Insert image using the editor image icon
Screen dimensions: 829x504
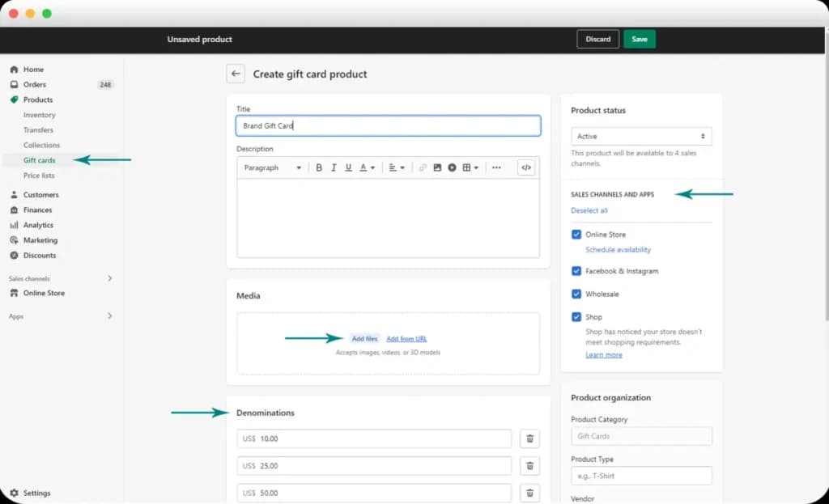tap(437, 167)
